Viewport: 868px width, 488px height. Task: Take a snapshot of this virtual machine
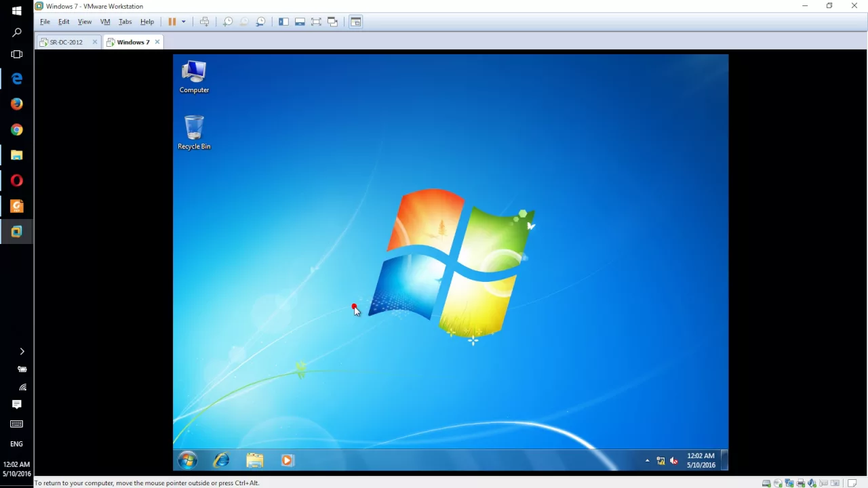[228, 22]
